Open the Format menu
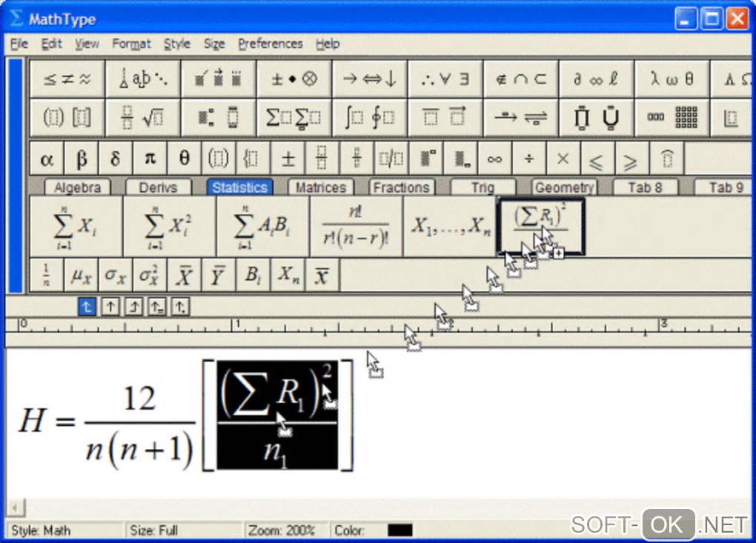756x543 pixels. click(x=132, y=44)
